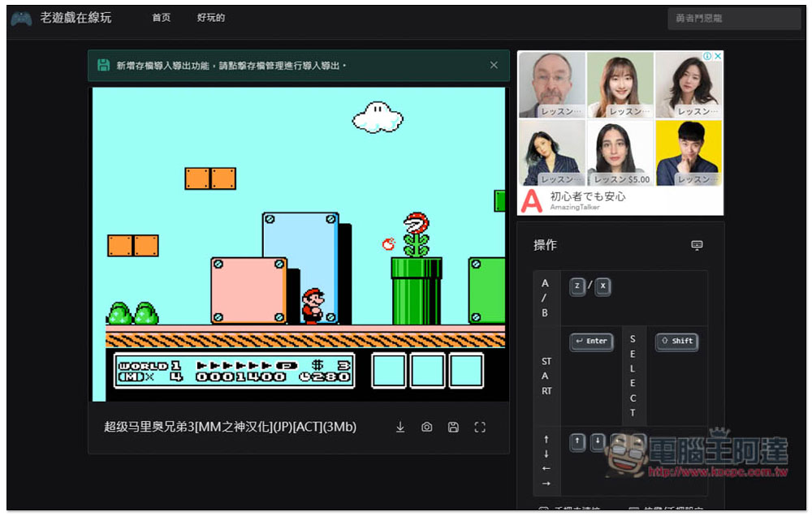Take a screenshot with the camera icon
Screen dimensions: 812x516
point(427,427)
